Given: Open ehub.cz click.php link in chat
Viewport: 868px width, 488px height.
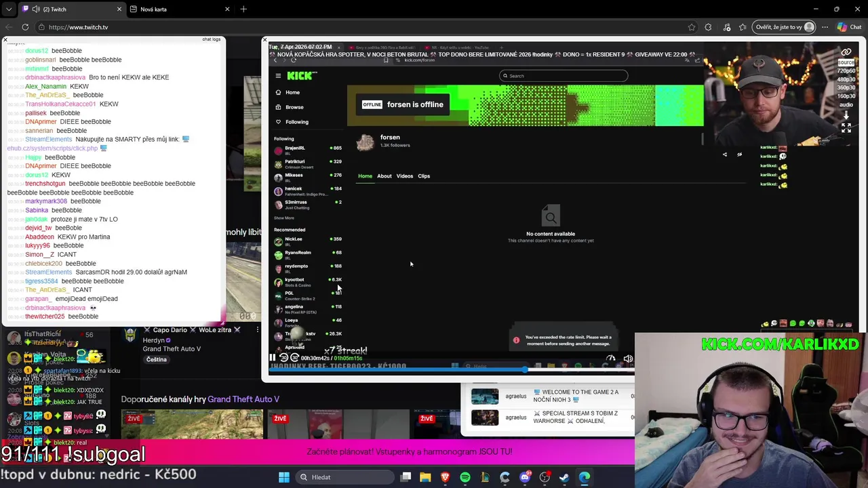Looking at the screenshot, I should pos(52,148).
